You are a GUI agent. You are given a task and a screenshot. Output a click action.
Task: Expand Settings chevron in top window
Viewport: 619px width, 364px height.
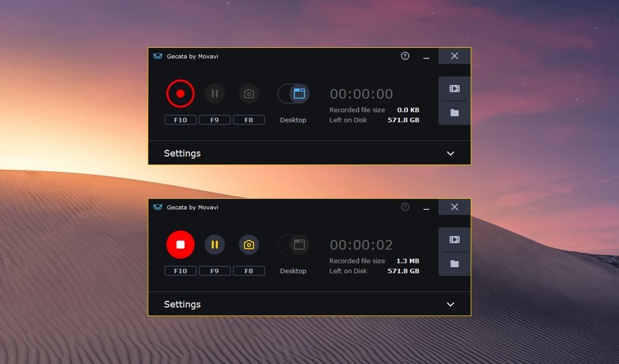pyautogui.click(x=450, y=153)
